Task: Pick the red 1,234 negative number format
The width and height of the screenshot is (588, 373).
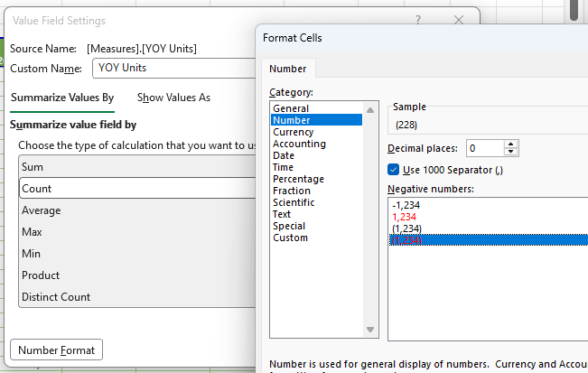Action: pos(489,217)
